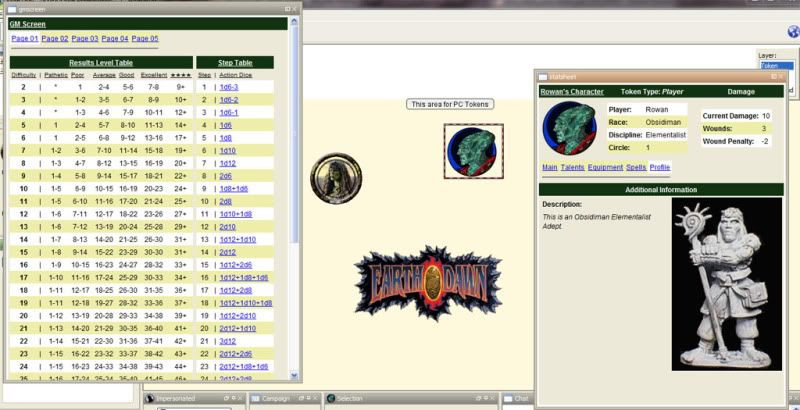Click the Current Damage value 10
The width and height of the screenshot is (800, 410).
click(766, 116)
